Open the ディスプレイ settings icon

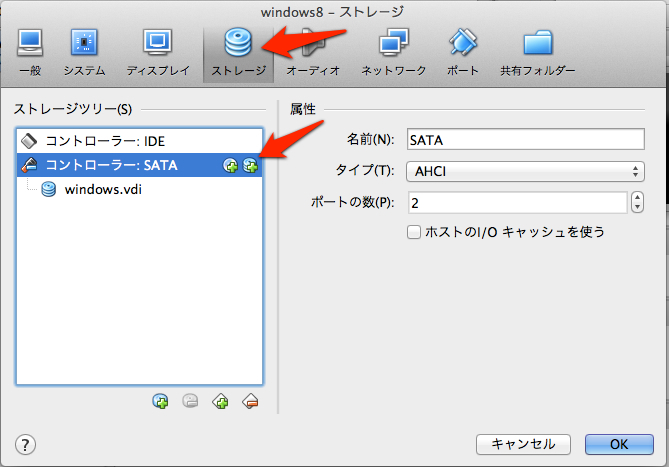[158, 42]
